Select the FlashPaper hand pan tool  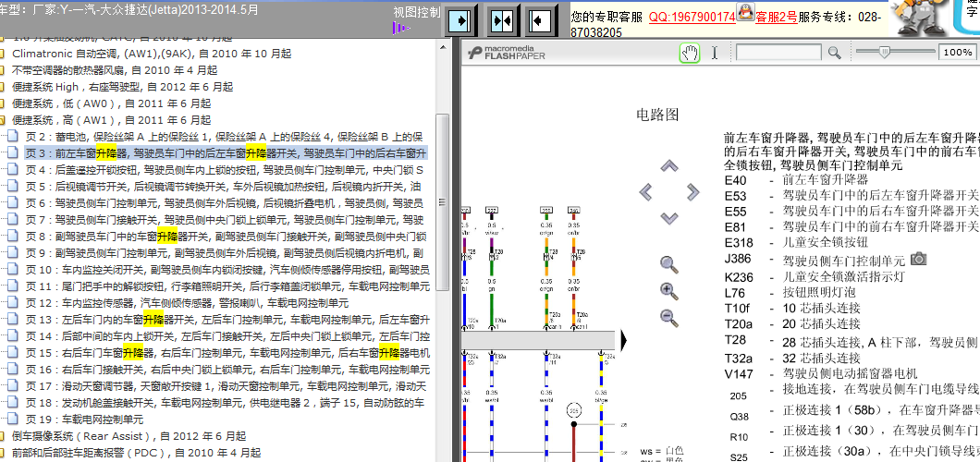690,53
